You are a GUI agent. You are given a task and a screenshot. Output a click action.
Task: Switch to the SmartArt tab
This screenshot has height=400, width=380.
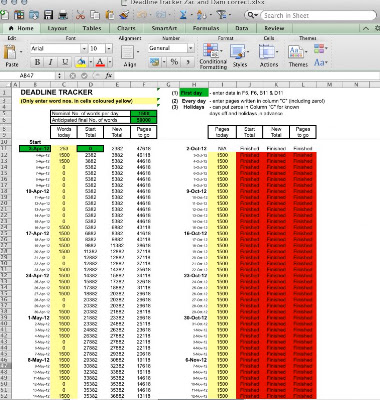[164, 28]
